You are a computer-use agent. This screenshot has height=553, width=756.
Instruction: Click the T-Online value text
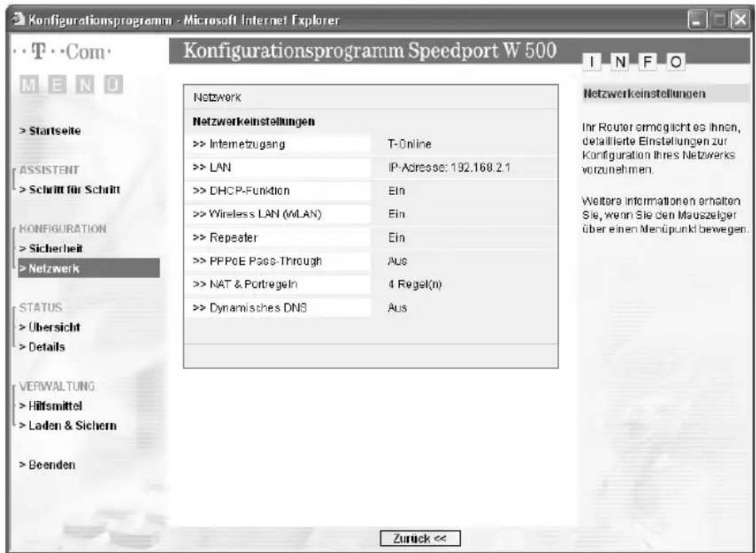pyautogui.click(x=409, y=144)
